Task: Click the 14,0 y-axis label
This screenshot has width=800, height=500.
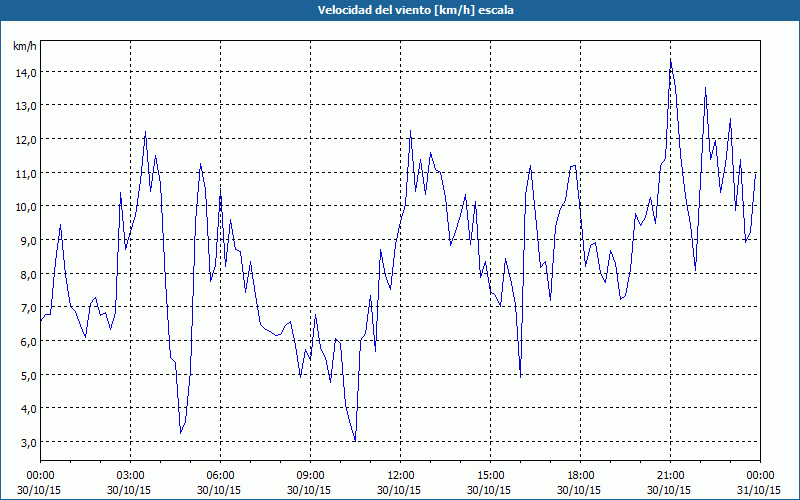Action: coord(26,73)
